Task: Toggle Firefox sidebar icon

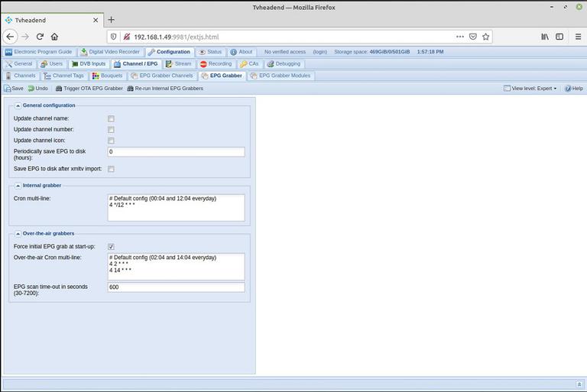Action: 559,37
